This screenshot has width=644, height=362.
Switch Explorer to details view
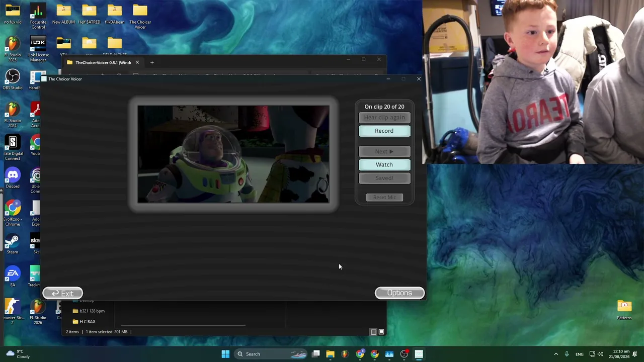coord(373,332)
